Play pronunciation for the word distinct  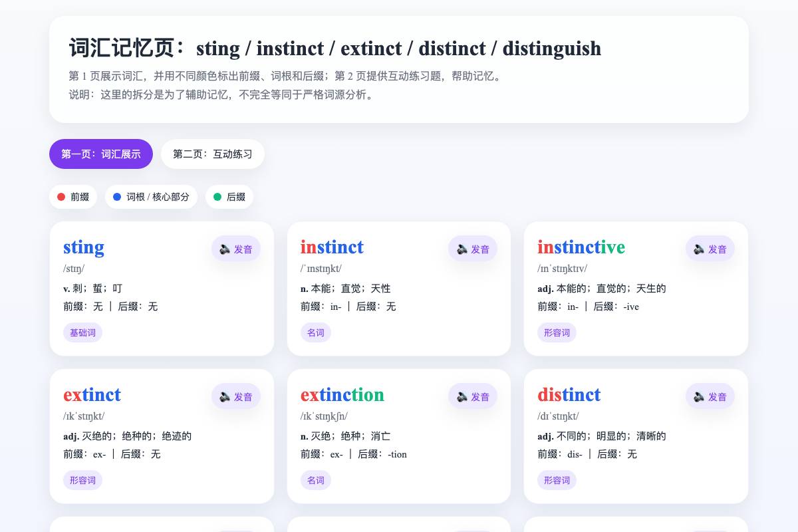[710, 396]
